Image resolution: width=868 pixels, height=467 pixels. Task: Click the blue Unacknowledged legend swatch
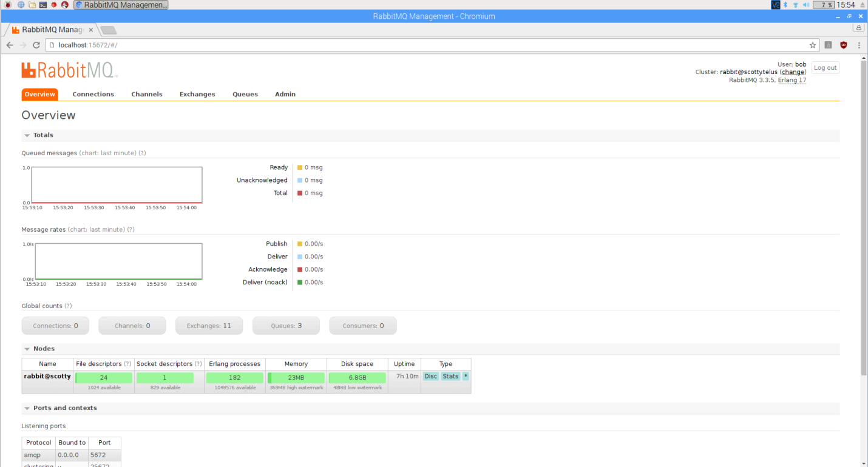[300, 180]
